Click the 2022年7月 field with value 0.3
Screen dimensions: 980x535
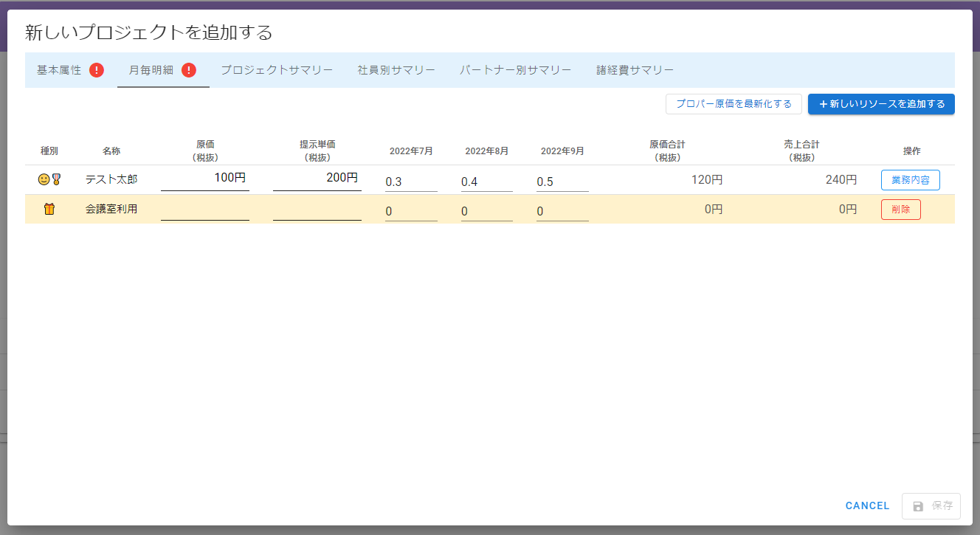coord(411,182)
